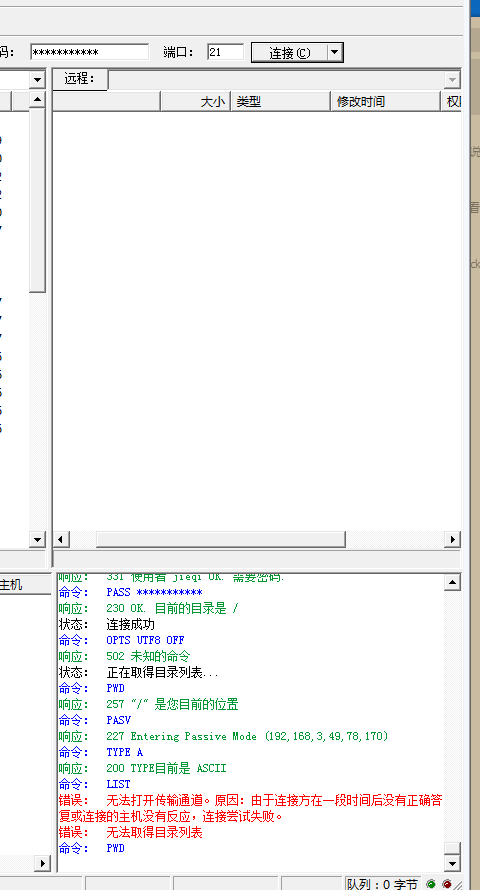Sort remote files by 修改时间 column
The width and height of the screenshot is (480, 890).
[386, 102]
